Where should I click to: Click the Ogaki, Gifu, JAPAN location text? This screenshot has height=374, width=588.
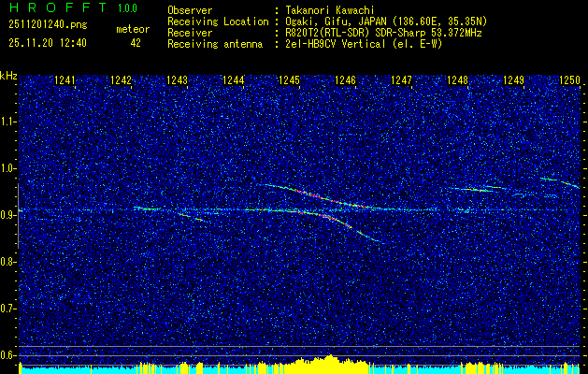pyautogui.click(x=386, y=22)
